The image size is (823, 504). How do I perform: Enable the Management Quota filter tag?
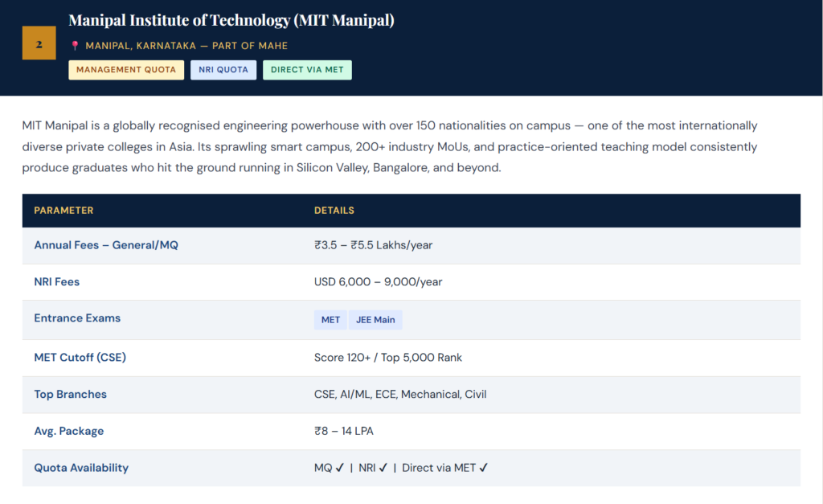coord(126,70)
